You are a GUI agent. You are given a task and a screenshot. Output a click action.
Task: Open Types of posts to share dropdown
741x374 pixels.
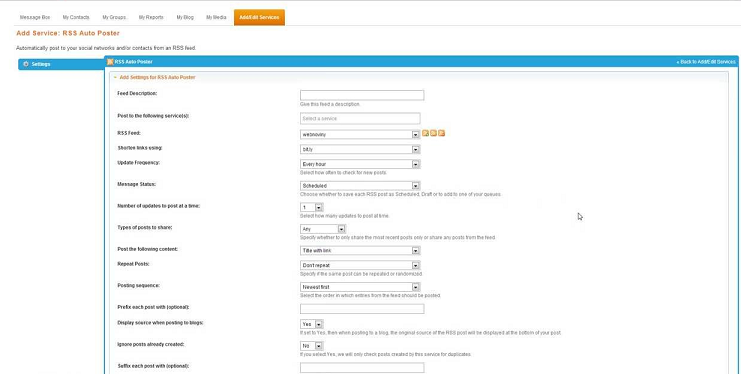click(323, 229)
